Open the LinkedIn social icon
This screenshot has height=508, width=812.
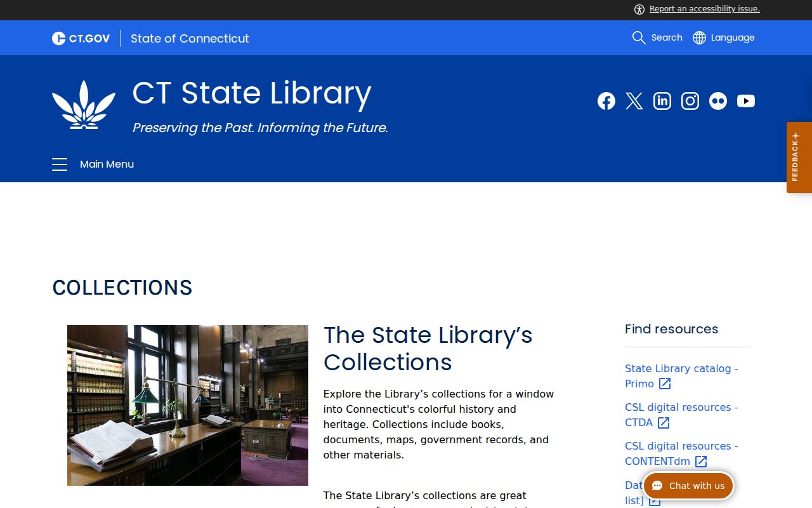(x=662, y=101)
